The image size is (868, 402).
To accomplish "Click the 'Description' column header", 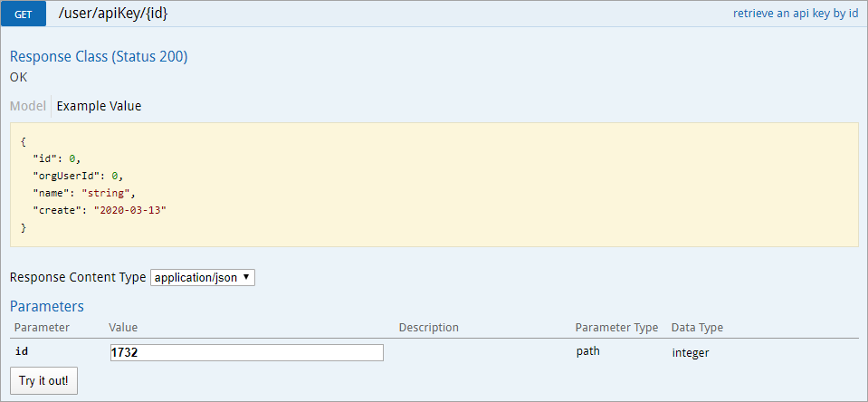I will pos(428,327).
